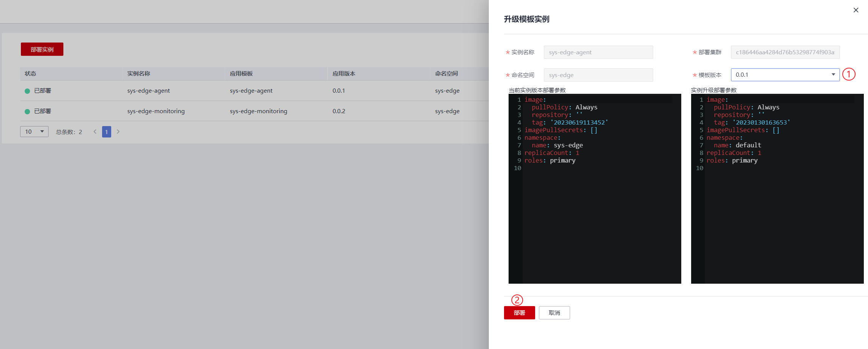The width and height of the screenshot is (868, 349).
Task: Click the repository line in current parameters editor
Action: 557,115
